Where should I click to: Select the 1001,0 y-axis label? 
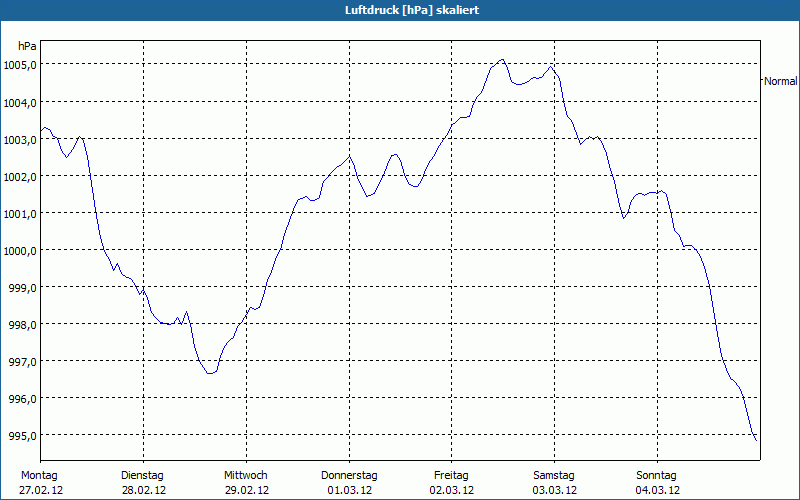[20, 214]
